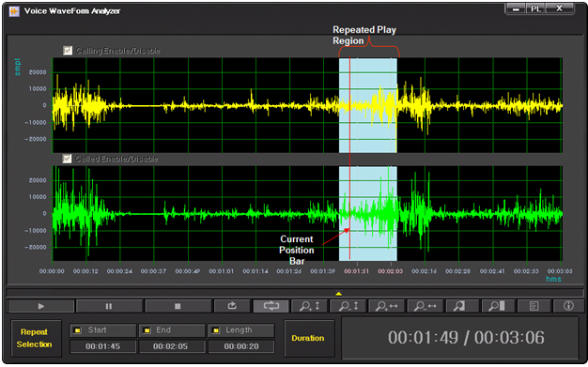This screenshot has width=588, height=367.
Task: Click the Length field 00:00:20
Action: pyautogui.click(x=241, y=346)
